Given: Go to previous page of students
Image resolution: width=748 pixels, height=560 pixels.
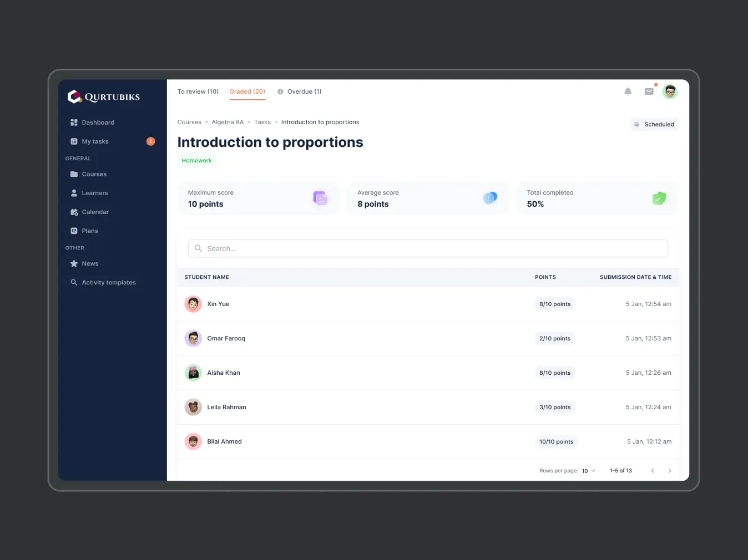Looking at the screenshot, I should [x=653, y=471].
